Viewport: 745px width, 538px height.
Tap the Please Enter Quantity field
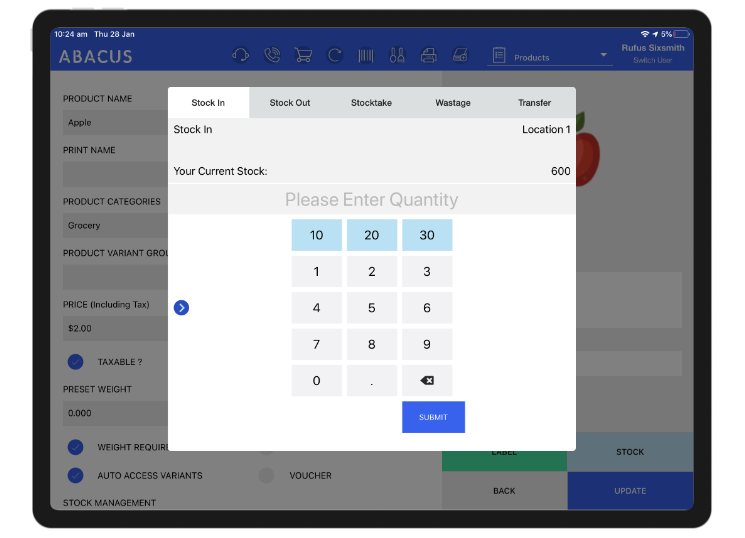pos(372,200)
